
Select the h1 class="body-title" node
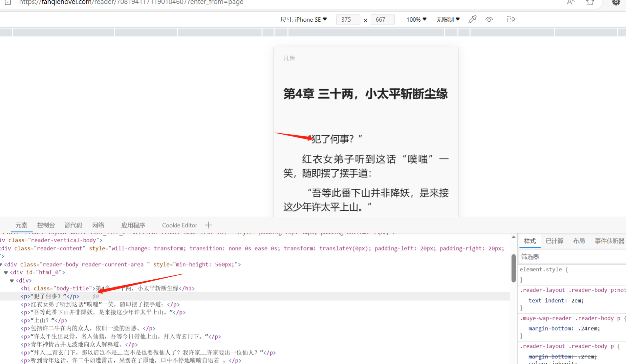click(108, 289)
